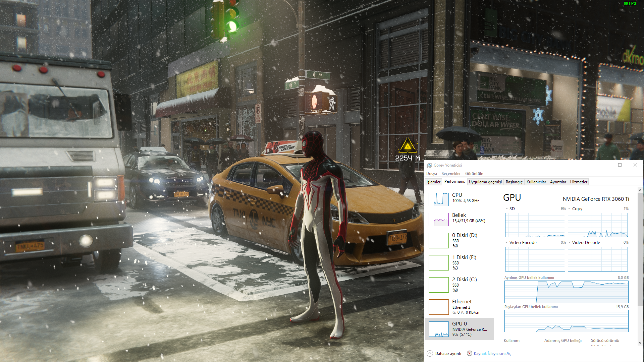This screenshot has width=644, height=362.
Task: Open the 2 Diski (C:) graph
Action: click(x=438, y=285)
